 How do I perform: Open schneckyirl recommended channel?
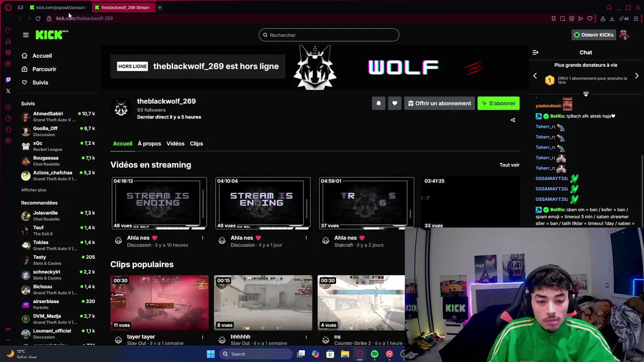(58, 275)
